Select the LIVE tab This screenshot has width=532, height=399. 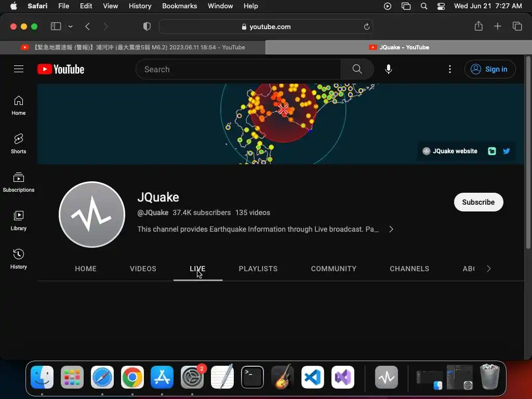click(198, 269)
